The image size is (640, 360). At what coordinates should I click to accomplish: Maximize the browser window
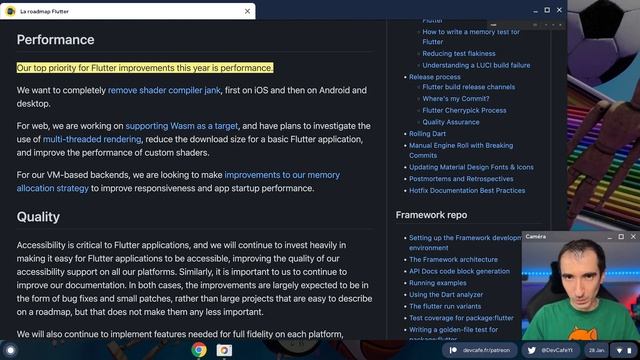(547, 10)
